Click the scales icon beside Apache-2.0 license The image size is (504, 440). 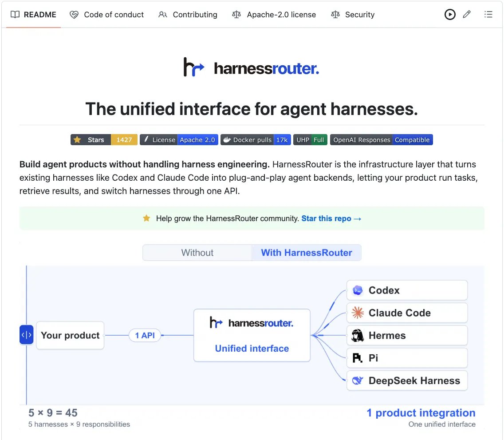tap(236, 15)
